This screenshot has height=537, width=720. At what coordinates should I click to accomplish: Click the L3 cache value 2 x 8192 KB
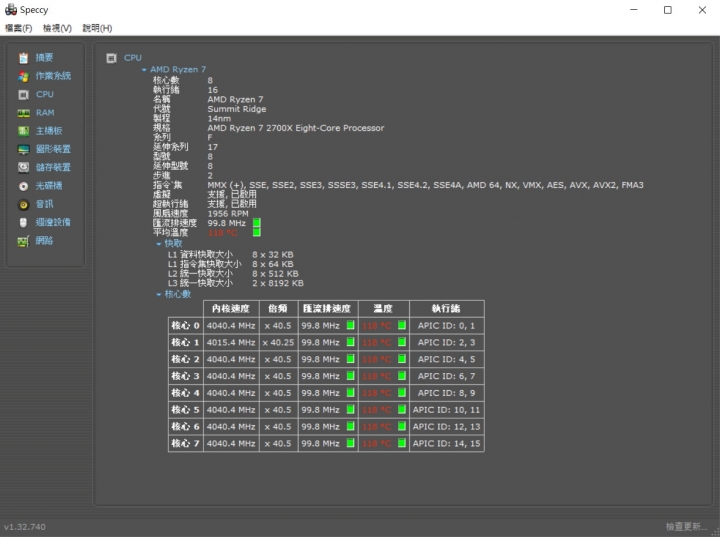point(277,283)
